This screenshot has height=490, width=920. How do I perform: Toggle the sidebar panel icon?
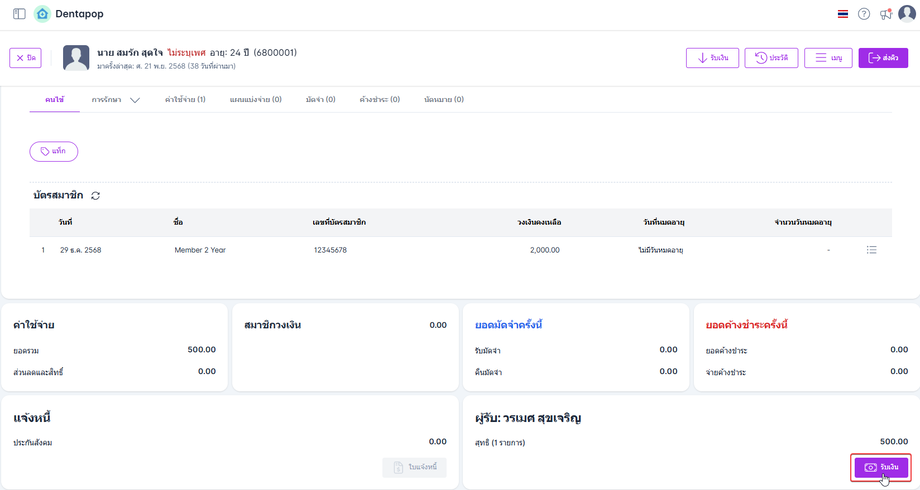pos(19,13)
